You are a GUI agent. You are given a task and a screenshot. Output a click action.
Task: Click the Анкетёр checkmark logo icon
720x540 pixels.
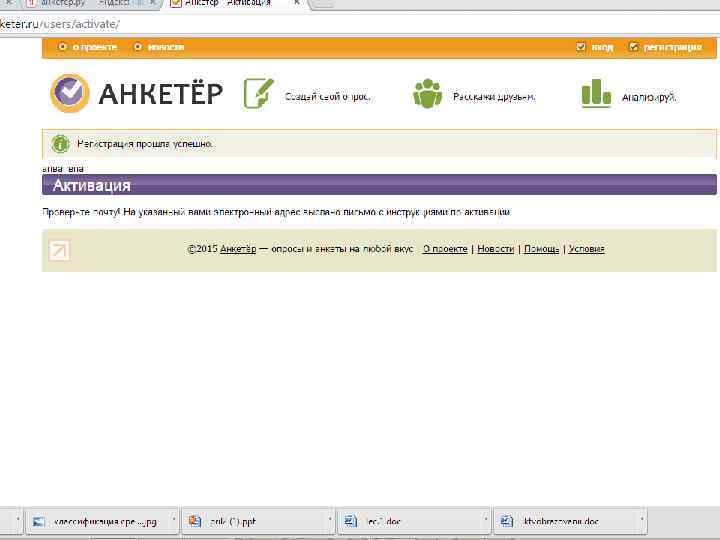coord(69,93)
